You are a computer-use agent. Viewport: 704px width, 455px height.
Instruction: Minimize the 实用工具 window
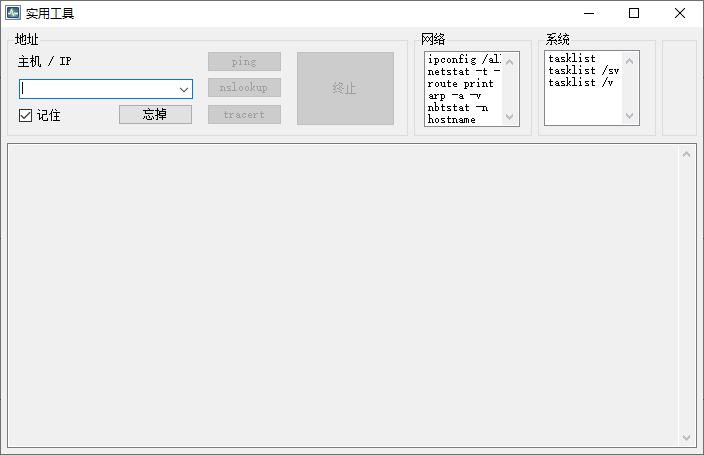pyautogui.click(x=589, y=13)
